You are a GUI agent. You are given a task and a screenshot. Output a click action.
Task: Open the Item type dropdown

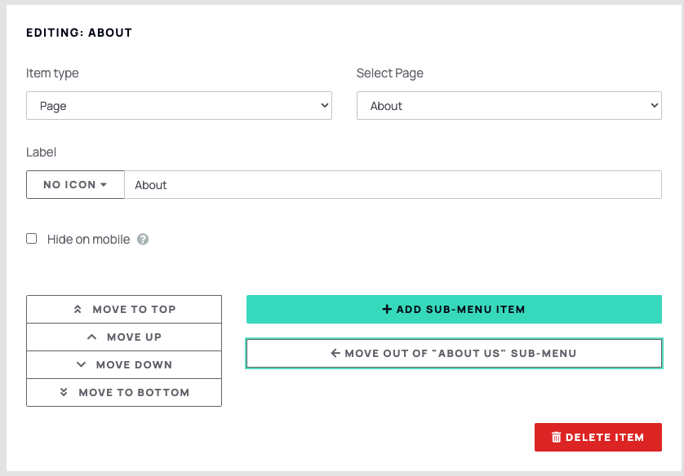(x=179, y=106)
